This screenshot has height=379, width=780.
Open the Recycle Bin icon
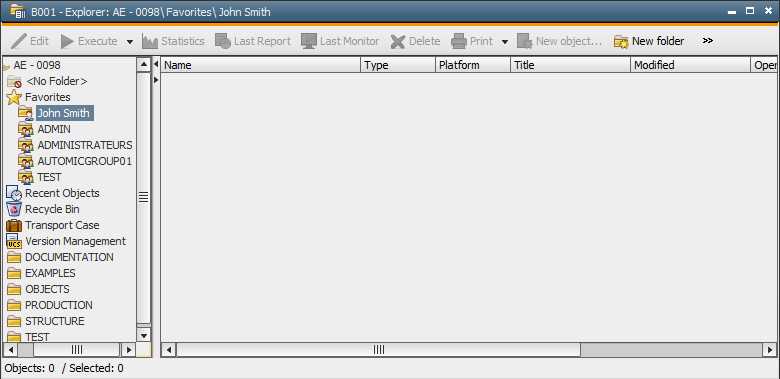click(x=14, y=209)
